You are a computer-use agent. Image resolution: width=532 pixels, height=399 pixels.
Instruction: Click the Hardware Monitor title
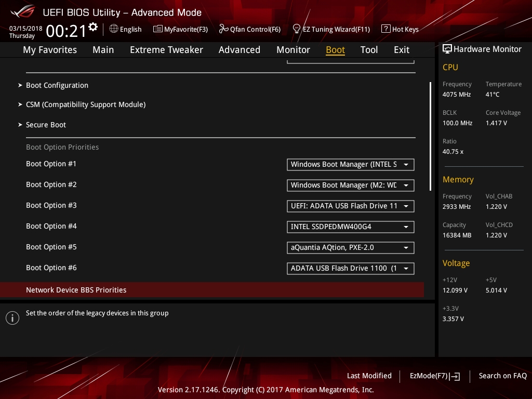click(x=487, y=49)
